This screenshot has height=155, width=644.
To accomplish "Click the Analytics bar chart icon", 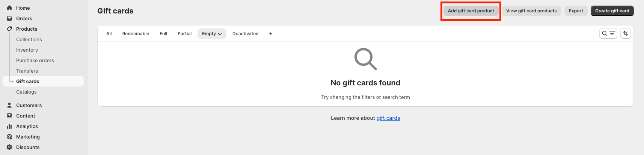I will [x=9, y=126].
